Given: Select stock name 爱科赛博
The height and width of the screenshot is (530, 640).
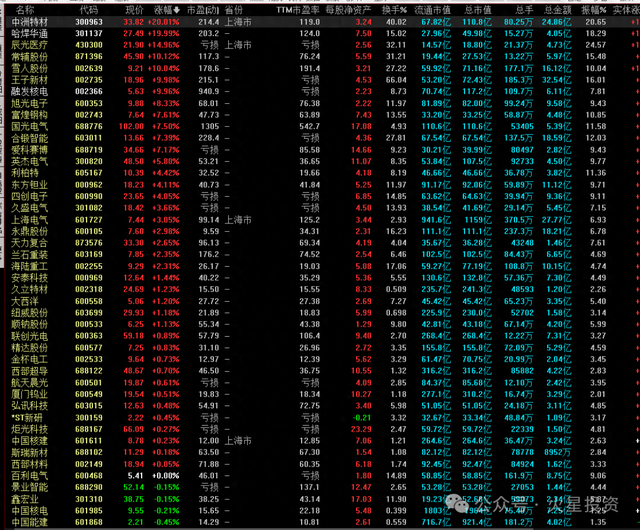Looking at the screenshot, I should tap(29, 150).
